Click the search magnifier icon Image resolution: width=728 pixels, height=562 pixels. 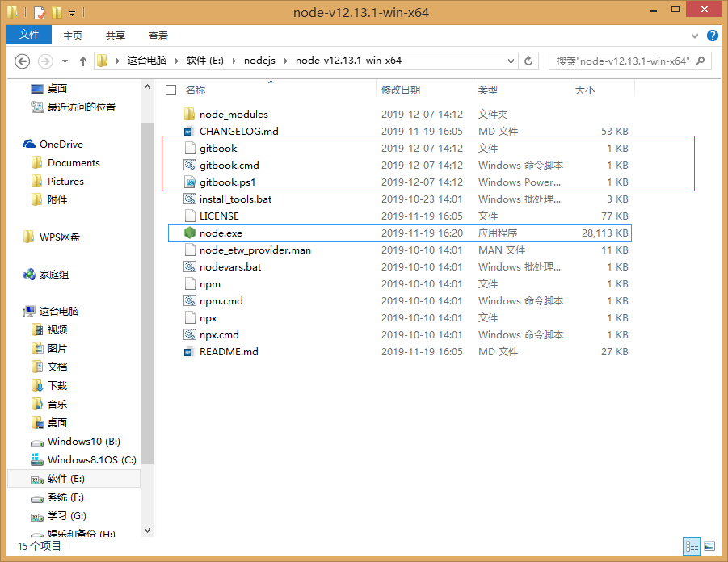[x=701, y=61]
